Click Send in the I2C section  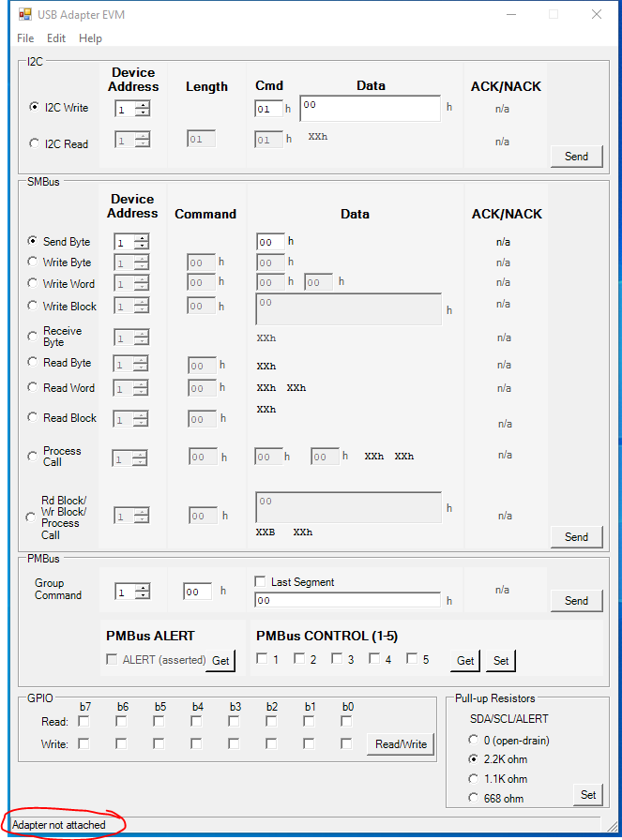(x=576, y=156)
